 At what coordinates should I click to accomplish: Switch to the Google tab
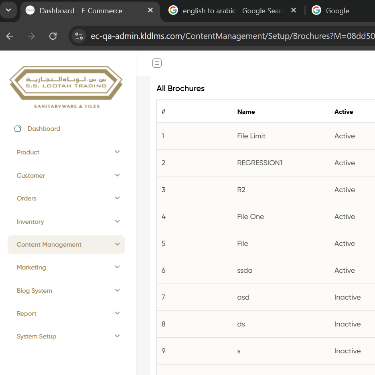tap(341, 11)
